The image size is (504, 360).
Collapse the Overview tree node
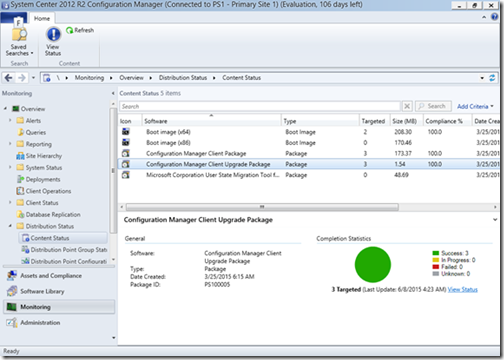click(5, 109)
